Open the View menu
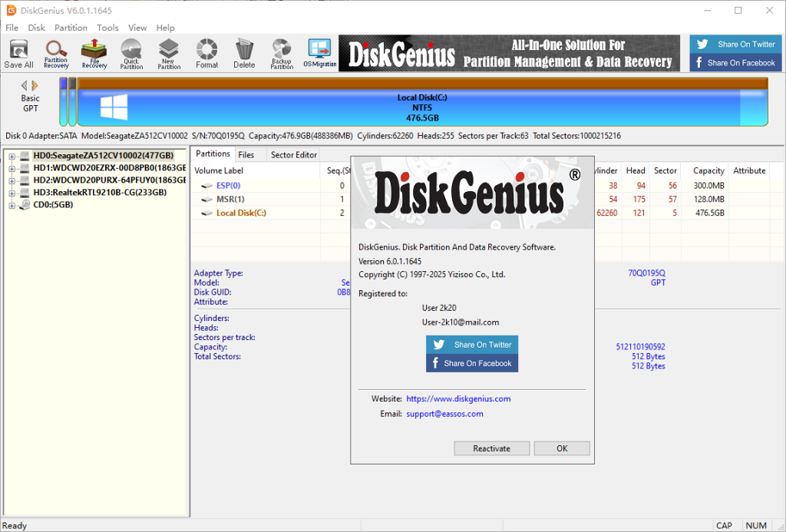The image size is (786, 532). (x=137, y=28)
